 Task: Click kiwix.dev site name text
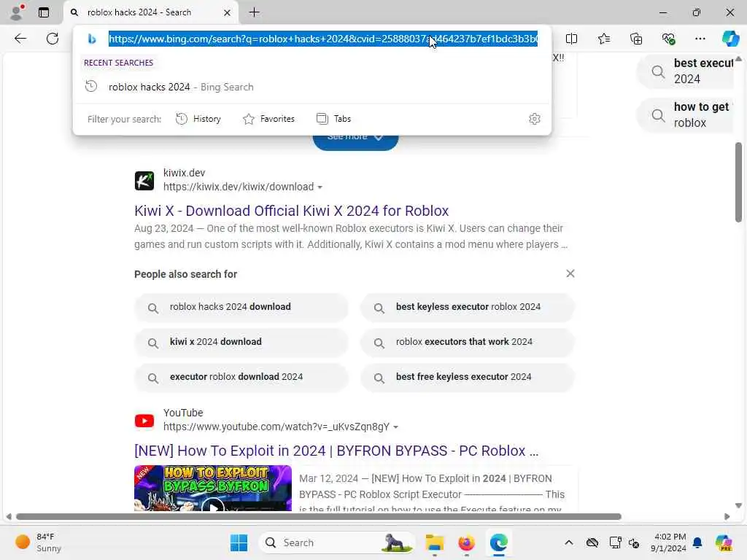click(x=184, y=173)
